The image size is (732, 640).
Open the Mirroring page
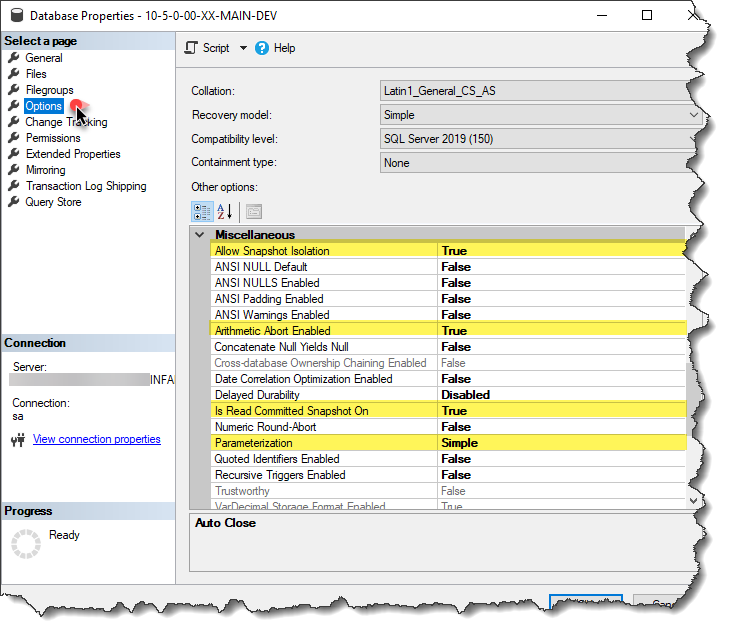coord(46,169)
